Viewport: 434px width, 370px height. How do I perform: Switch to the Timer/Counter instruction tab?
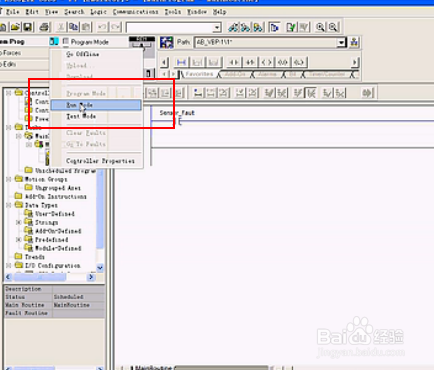(x=327, y=74)
